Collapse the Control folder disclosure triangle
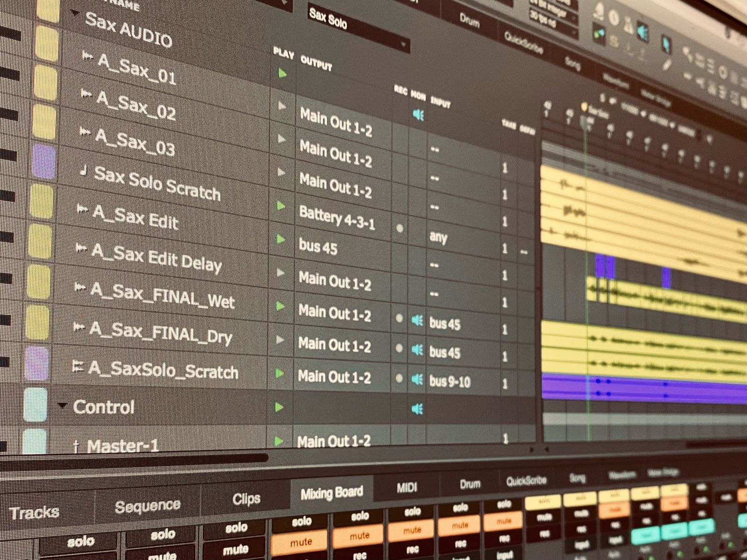The image size is (747, 560). click(x=62, y=405)
